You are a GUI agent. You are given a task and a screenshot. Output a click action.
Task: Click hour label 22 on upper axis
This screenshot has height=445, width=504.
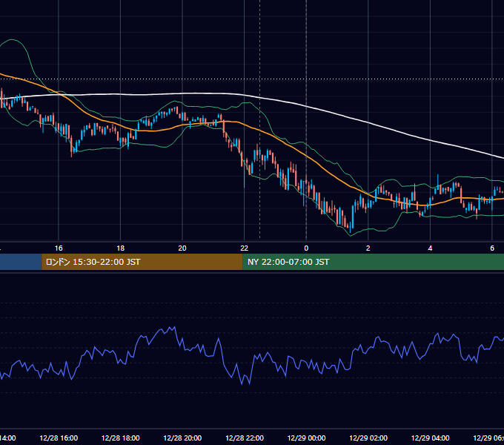tap(245, 248)
